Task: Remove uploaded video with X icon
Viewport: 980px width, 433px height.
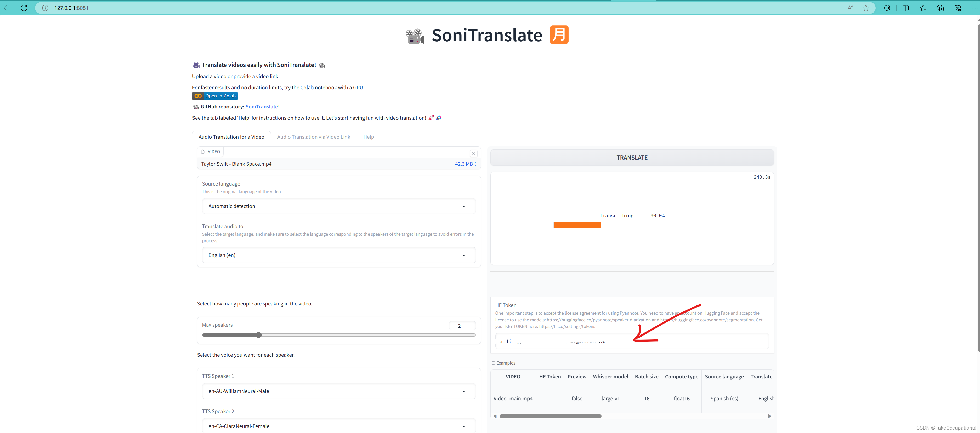Action: pyautogui.click(x=473, y=154)
